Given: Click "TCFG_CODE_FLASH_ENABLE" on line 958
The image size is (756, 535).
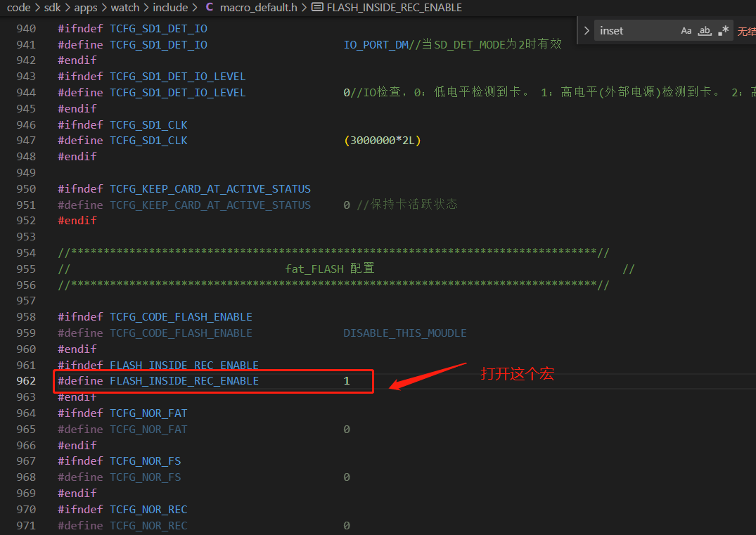Looking at the screenshot, I should (x=181, y=317).
